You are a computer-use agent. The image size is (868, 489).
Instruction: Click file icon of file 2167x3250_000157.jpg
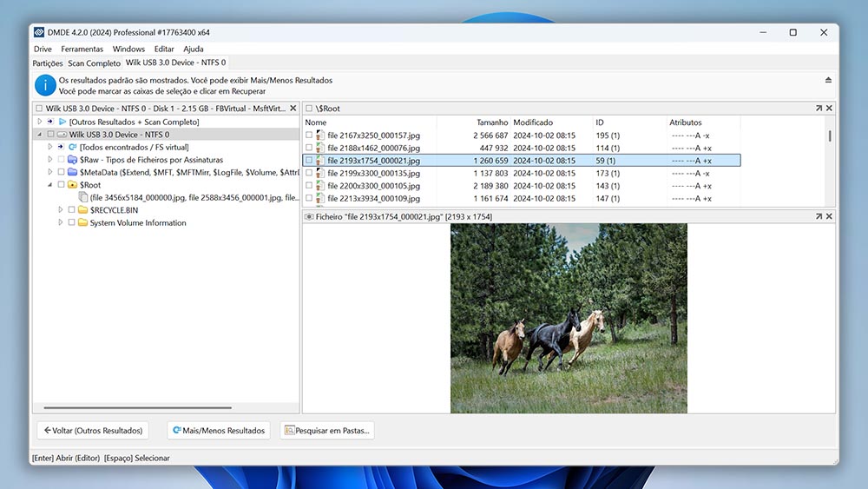click(320, 135)
